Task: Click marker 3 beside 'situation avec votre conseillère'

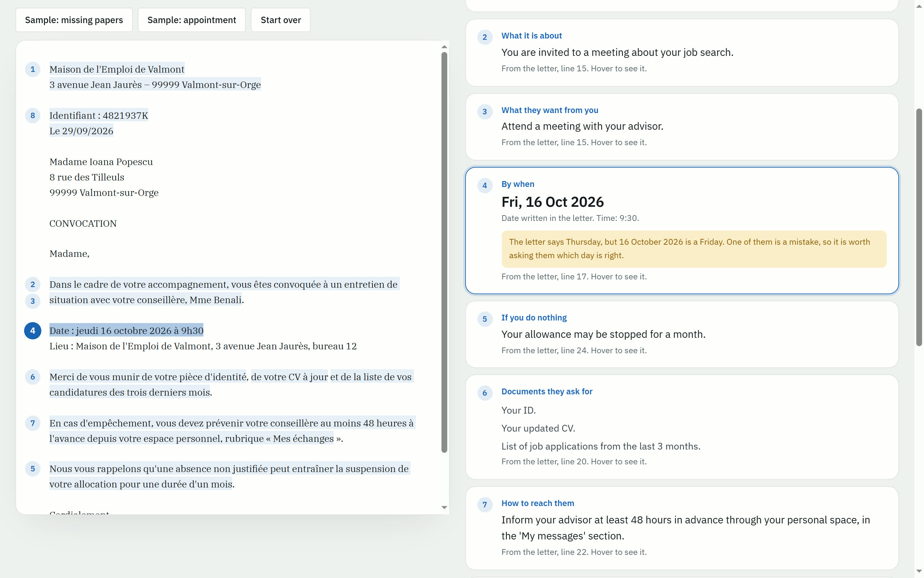Action: pos(33,301)
